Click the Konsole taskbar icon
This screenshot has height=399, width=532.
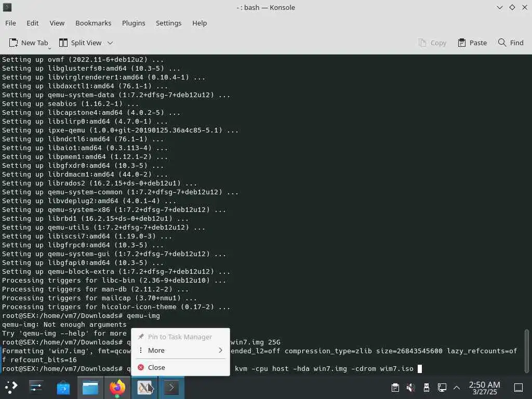tap(171, 388)
